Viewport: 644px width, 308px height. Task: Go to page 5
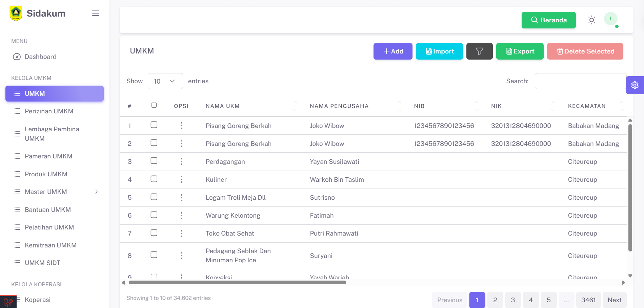pyautogui.click(x=548, y=300)
